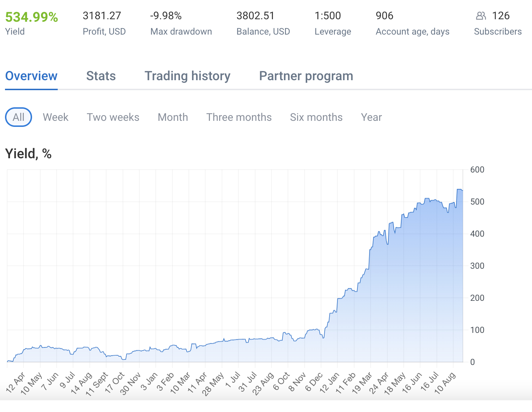Screen dimensions: 532x412
Task: Click the Balance, USD label
Action: coord(263,31)
